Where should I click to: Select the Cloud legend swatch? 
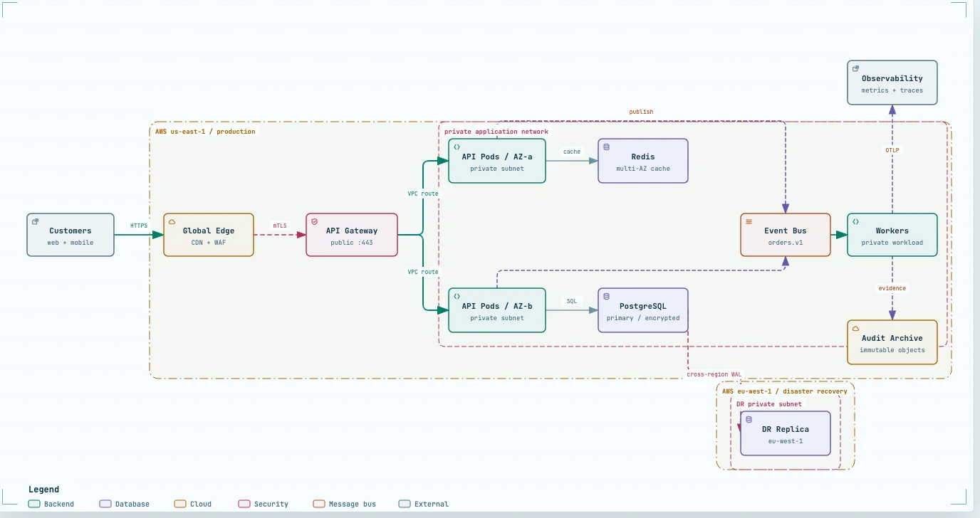point(180,504)
